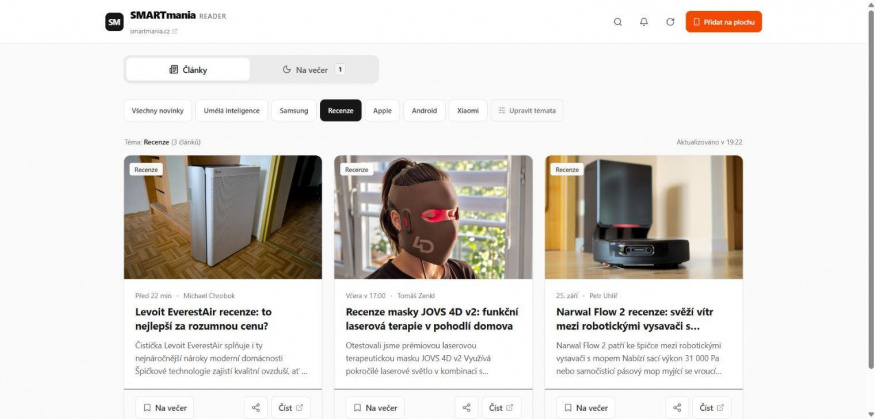Click the Recenze badge on JOVS mask image

(357, 170)
